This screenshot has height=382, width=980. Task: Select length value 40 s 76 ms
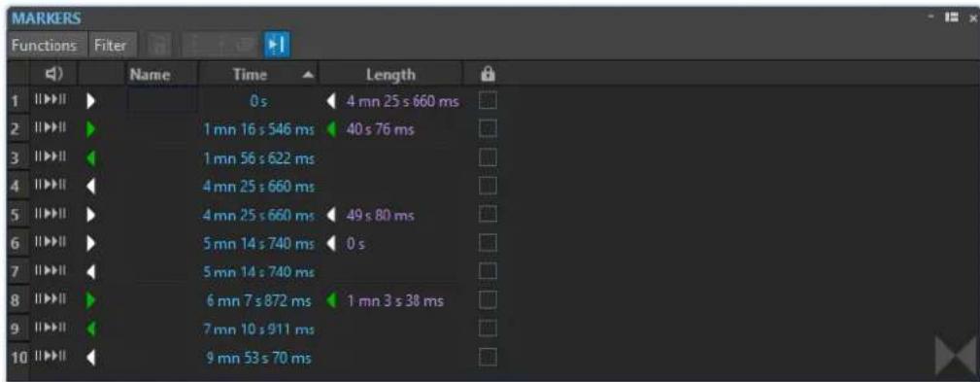point(380,130)
